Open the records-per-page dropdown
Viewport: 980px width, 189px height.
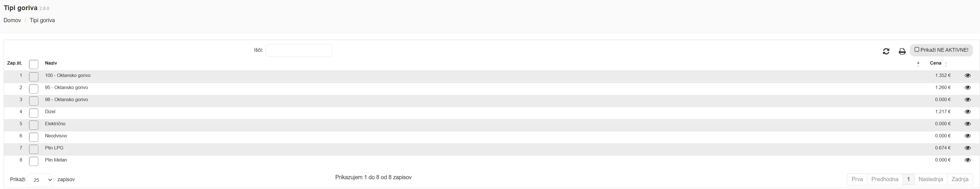[x=40, y=179]
